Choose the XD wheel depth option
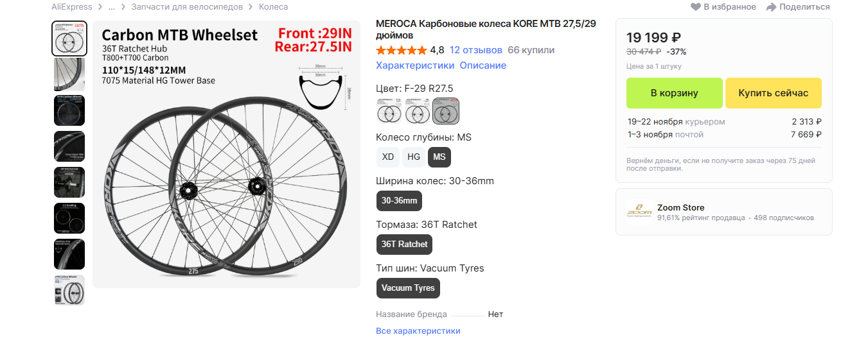 click(388, 157)
